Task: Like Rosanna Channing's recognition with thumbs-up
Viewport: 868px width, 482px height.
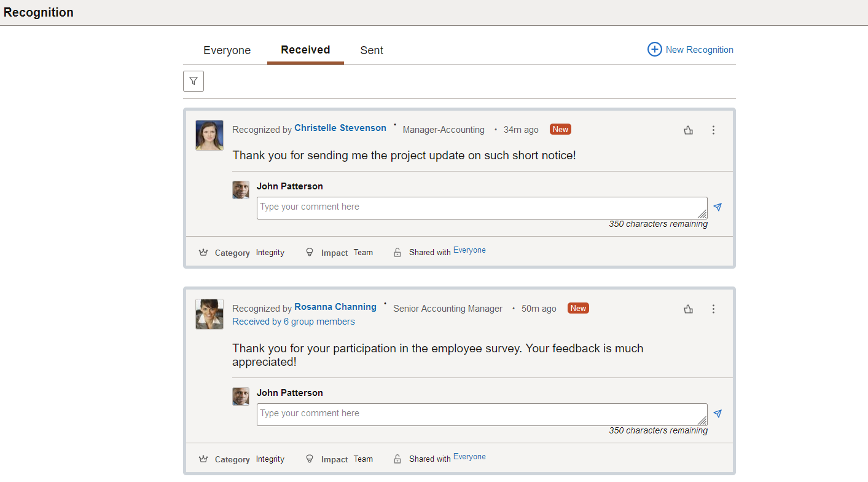Action: click(x=689, y=309)
